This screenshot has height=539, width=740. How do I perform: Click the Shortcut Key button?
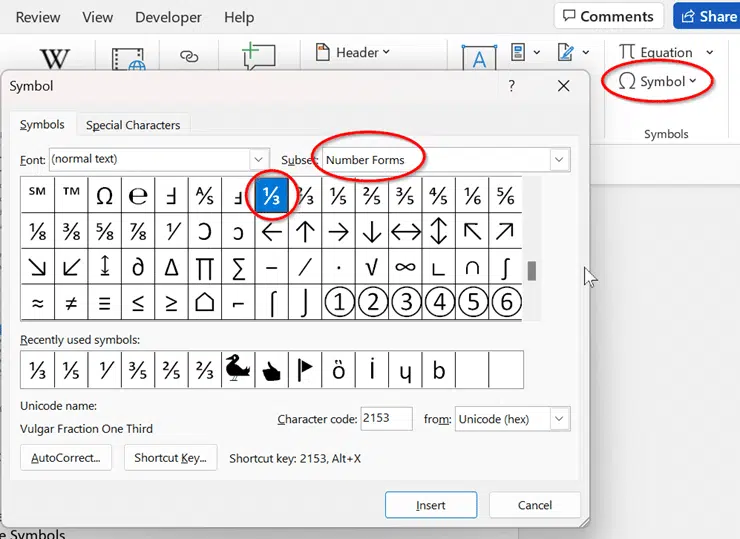pos(170,457)
